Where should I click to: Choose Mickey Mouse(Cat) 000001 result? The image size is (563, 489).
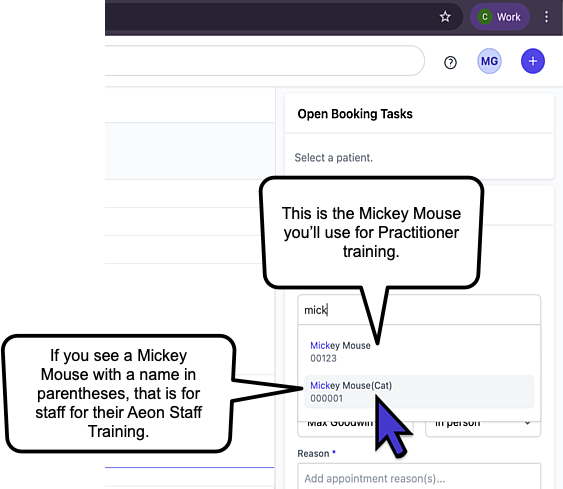coord(419,392)
